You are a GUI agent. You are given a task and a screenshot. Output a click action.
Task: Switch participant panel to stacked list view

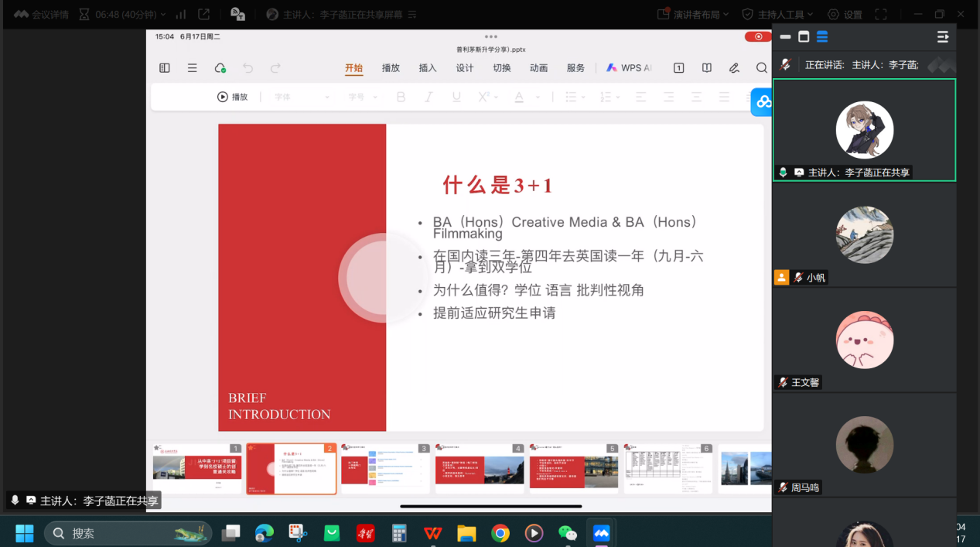[822, 36]
